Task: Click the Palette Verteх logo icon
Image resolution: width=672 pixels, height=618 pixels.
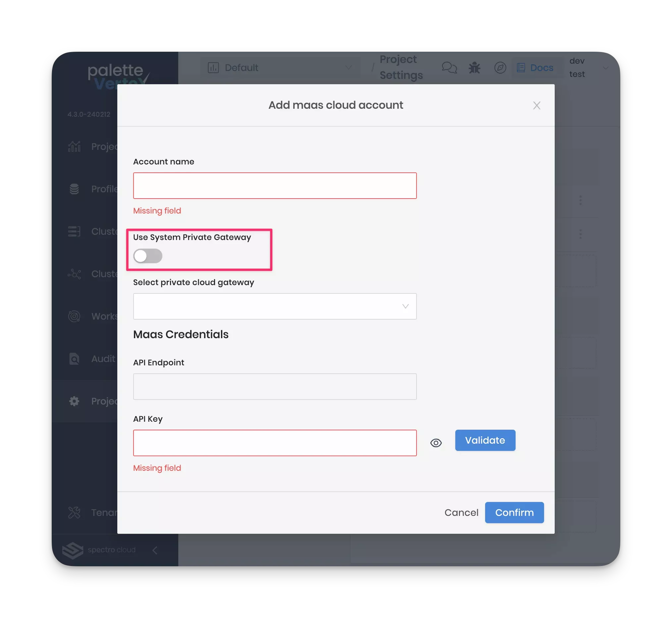Action: 118,77
